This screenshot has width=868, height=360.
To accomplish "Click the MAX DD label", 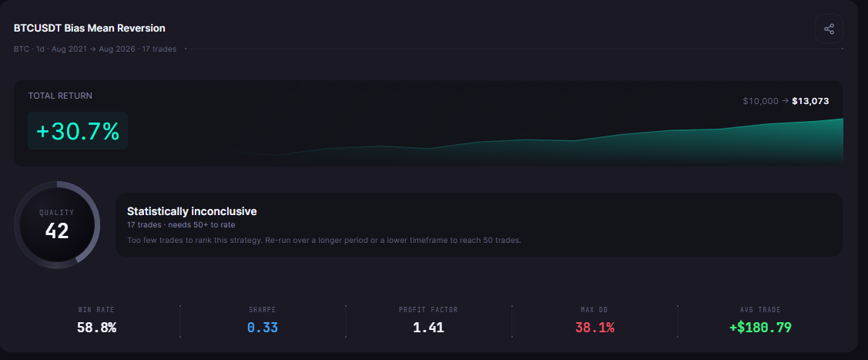I will pyautogui.click(x=595, y=310).
